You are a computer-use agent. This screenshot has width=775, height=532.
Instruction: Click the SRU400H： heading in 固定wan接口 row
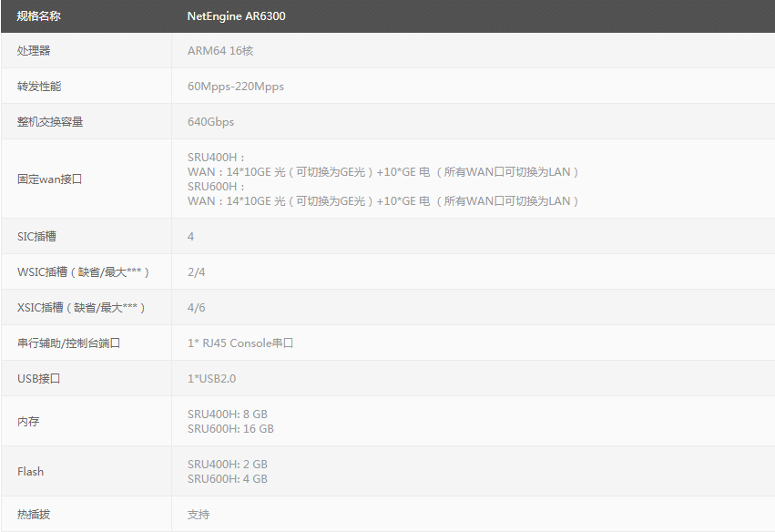pos(216,158)
